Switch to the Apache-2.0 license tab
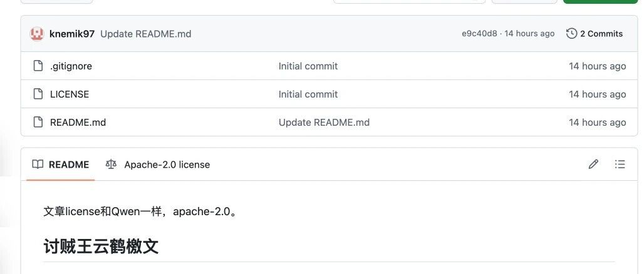This screenshot has height=274, width=644. tap(158, 165)
